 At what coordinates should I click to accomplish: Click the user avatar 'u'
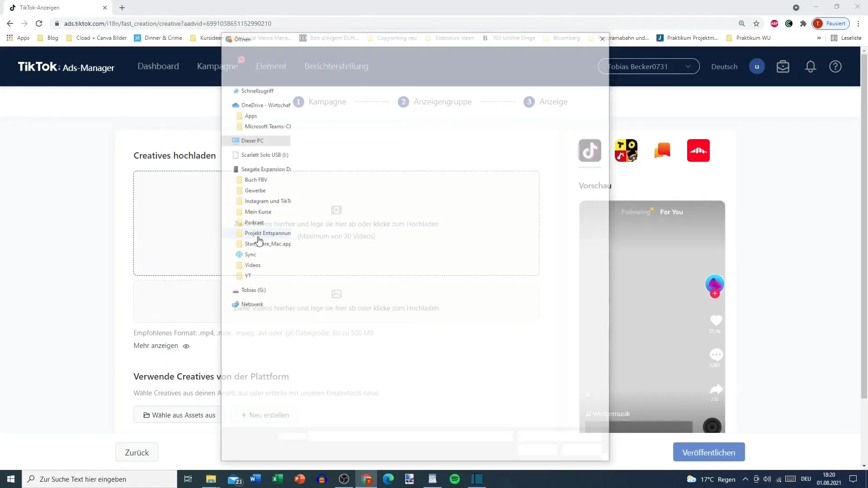coord(757,66)
